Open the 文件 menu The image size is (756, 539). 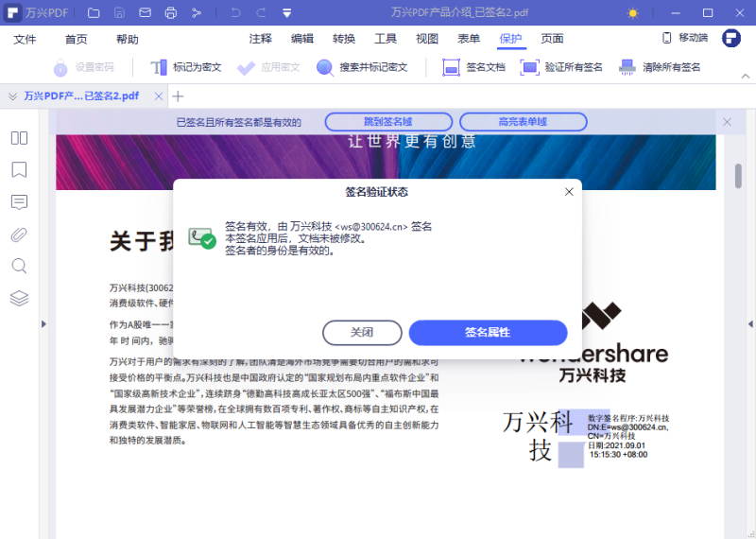pos(25,39)
